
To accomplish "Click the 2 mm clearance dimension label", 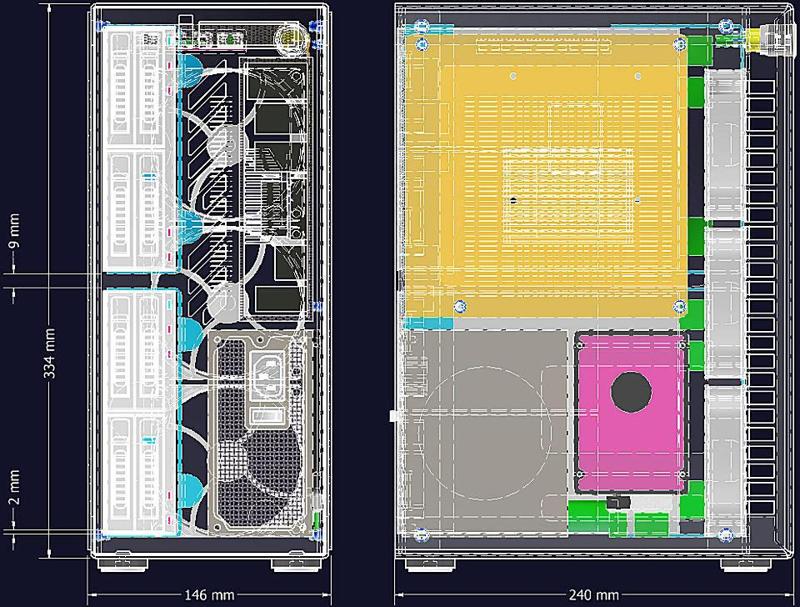I will 14,488.
